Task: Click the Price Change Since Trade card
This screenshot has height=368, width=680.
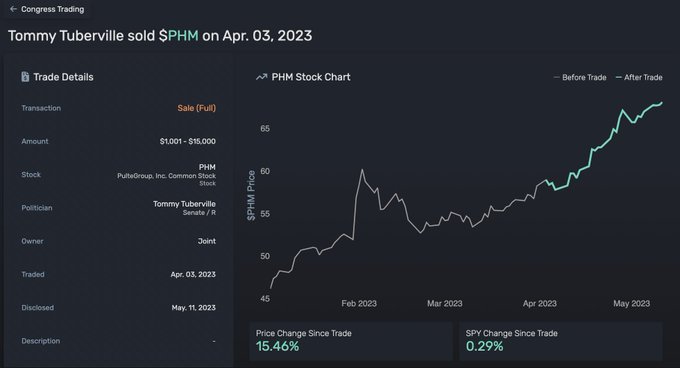Action: coord(351,341)
